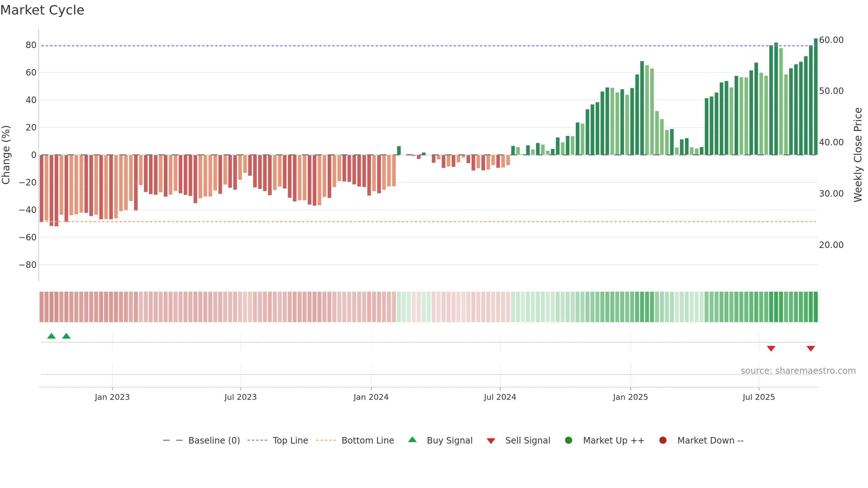Viewport: 868px width, 488px height.
Task: Click the green Buy Signal legend triangle icon
Action: coord(412,440)
